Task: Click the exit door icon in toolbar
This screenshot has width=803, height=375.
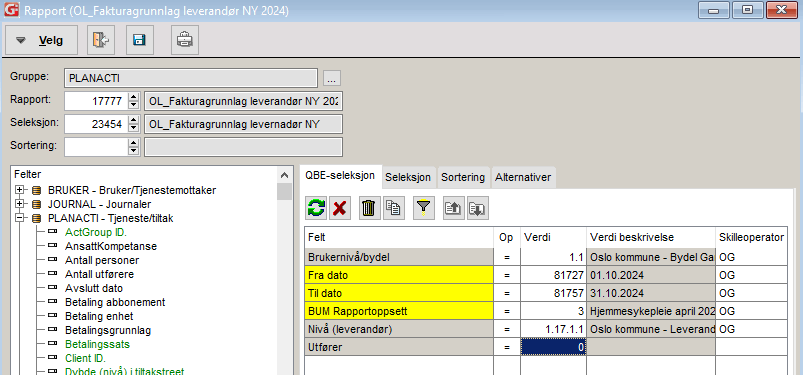Action: coord(101,40)
